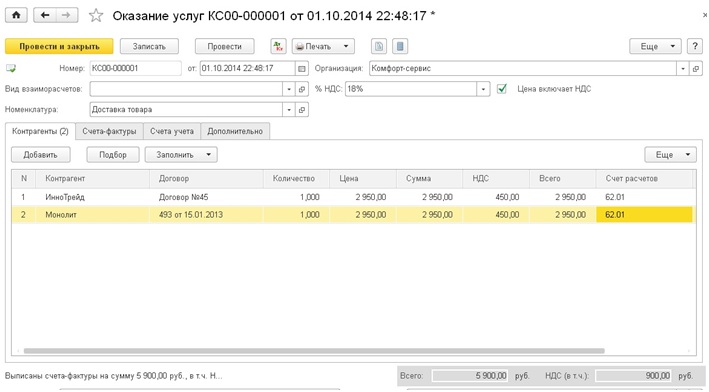Open Организация record via open icon

coord(695,69)
